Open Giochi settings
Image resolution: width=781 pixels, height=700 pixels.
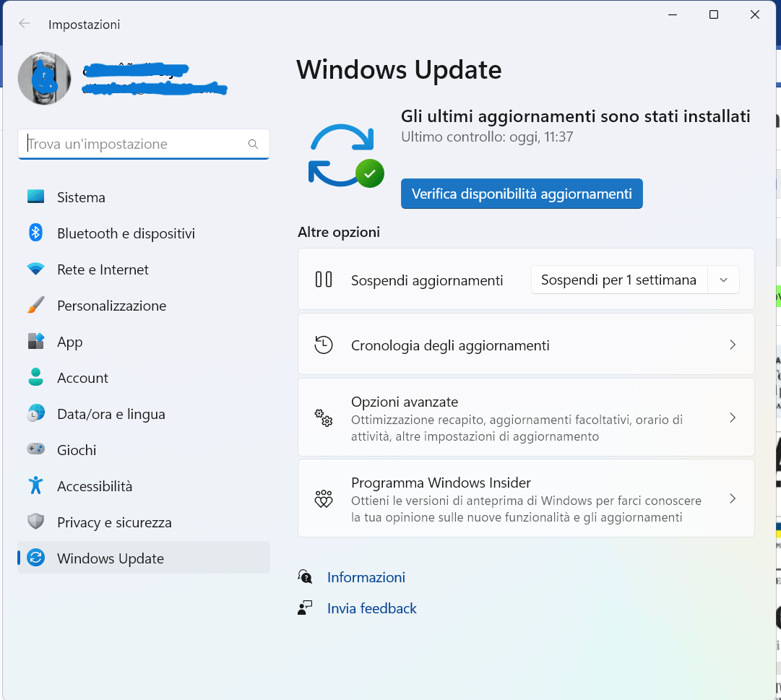144,450
